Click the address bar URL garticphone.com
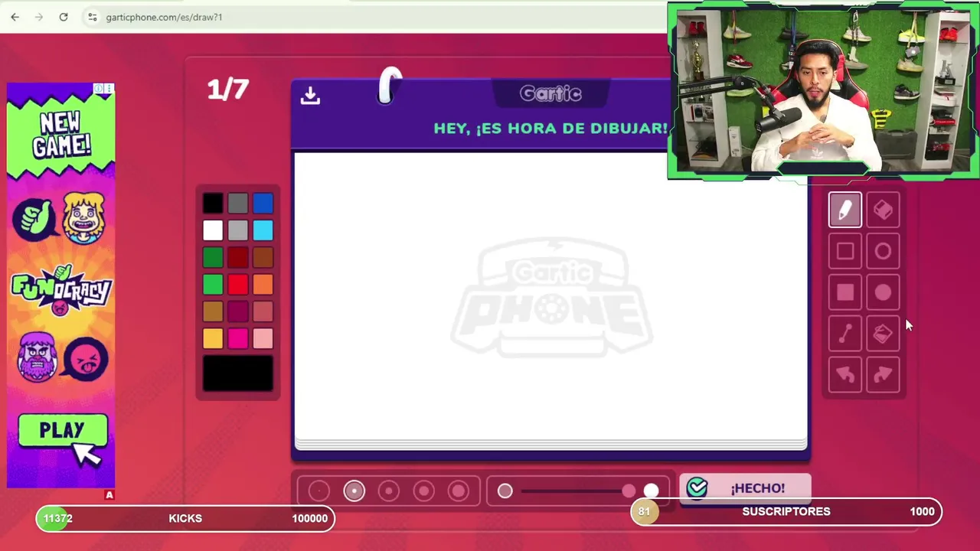The width and height of the screenshot is (980, 551). click(164, 17)
